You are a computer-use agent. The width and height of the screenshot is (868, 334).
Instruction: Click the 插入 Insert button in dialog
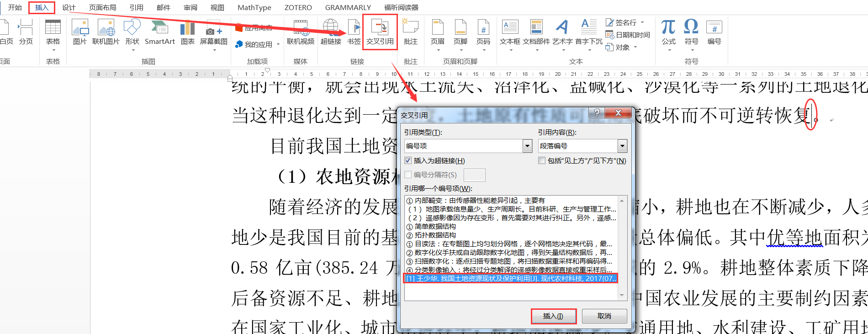click(x=553, y=316)
